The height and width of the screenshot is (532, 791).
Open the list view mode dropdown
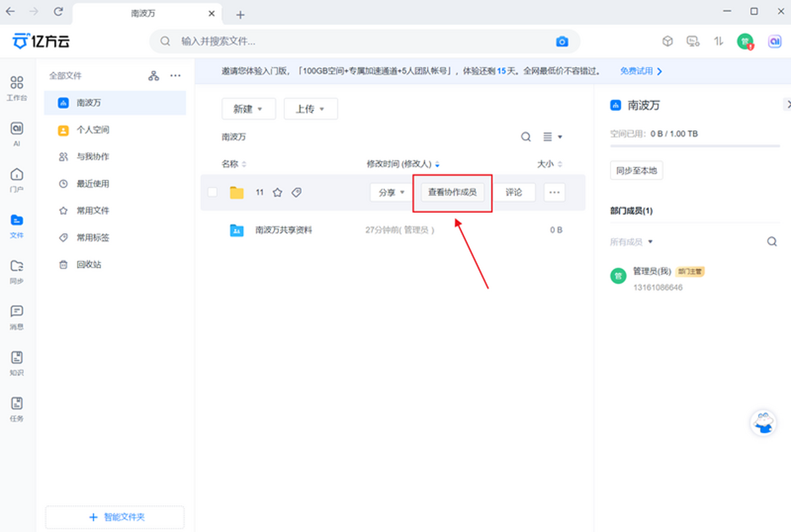552,137
